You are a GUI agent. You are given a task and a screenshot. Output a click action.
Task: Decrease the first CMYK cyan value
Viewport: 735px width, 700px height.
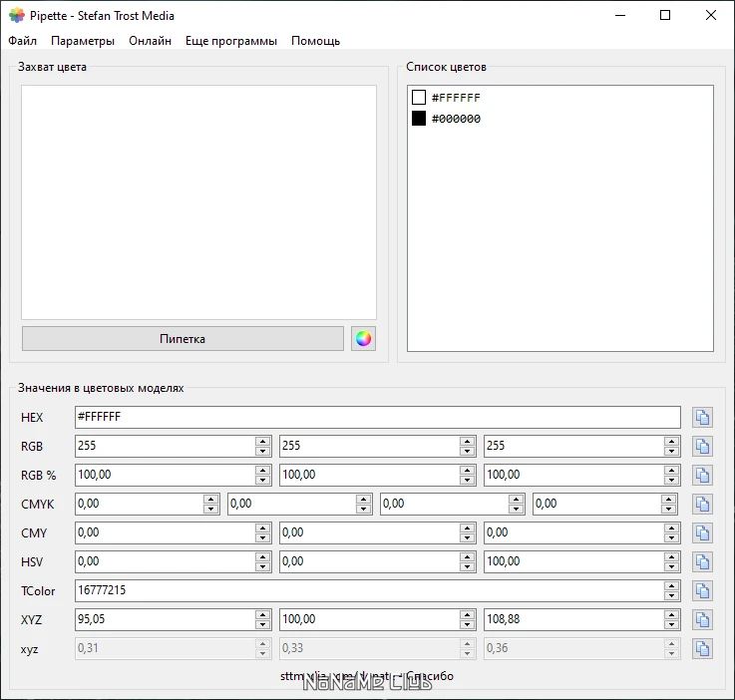click(210, 510)
